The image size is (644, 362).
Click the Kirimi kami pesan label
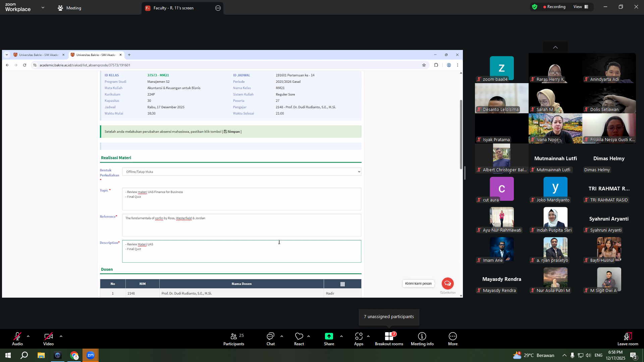click(x=418, y=284)
